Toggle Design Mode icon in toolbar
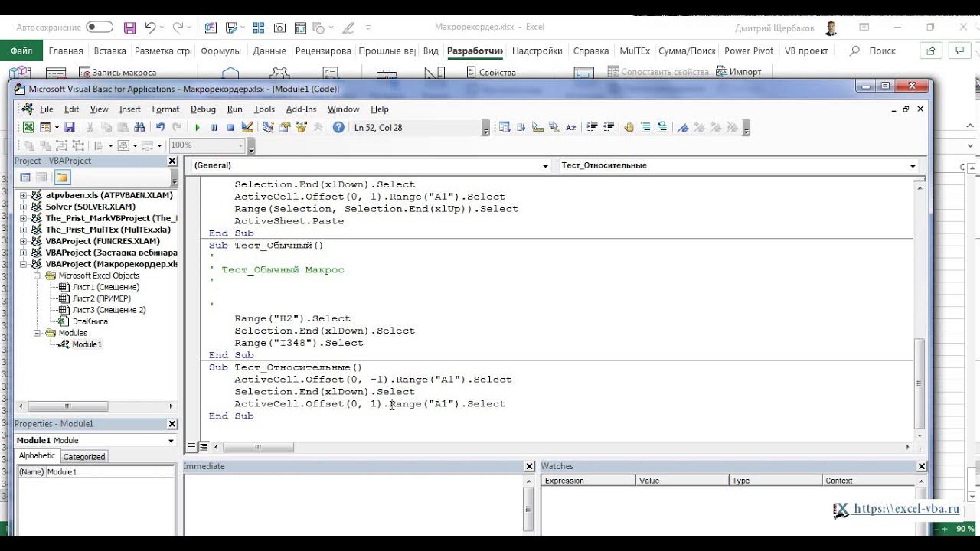This screenshot has width=980, height=551. coord(247,128)
